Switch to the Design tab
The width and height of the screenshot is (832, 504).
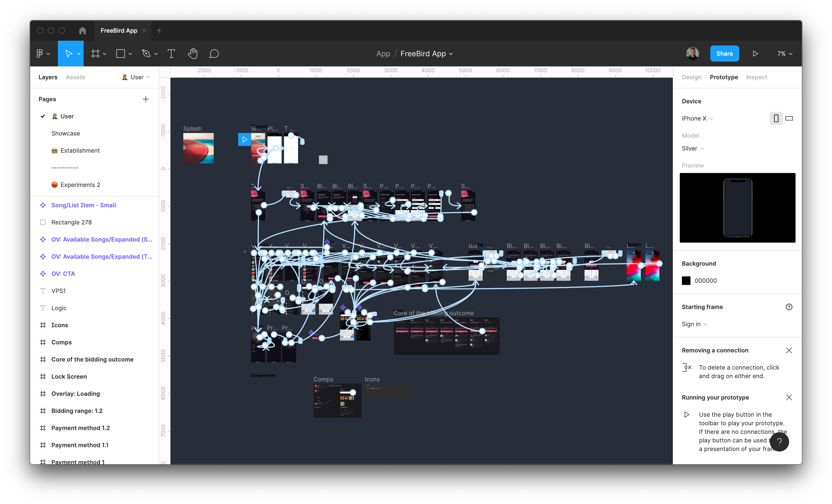click(x=691, y=77)
